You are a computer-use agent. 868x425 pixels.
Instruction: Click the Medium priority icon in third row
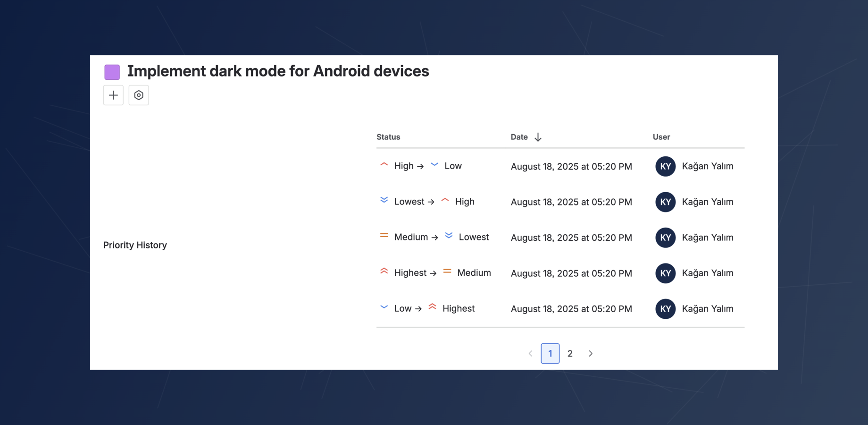(384, 236)
